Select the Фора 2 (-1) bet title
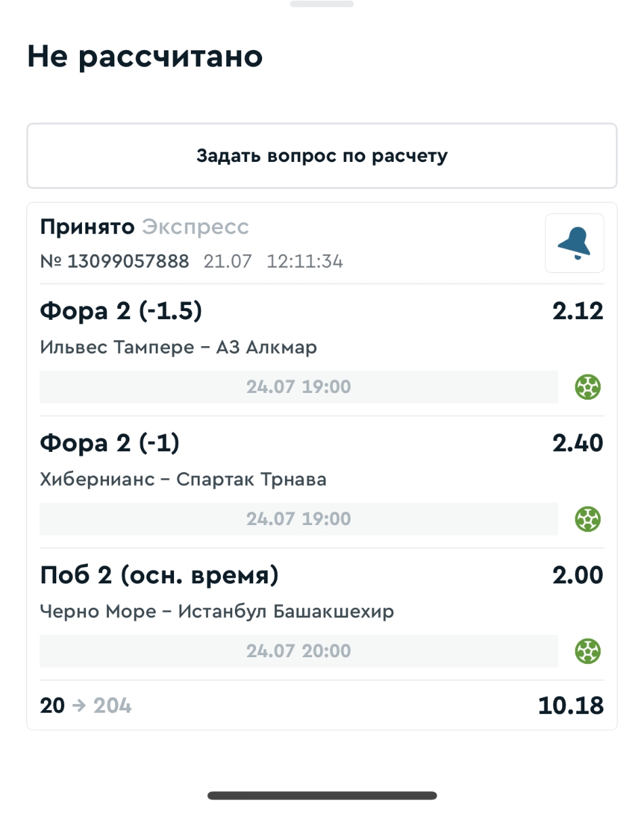The height and width of the screenshot is (813, 644). 110,443
